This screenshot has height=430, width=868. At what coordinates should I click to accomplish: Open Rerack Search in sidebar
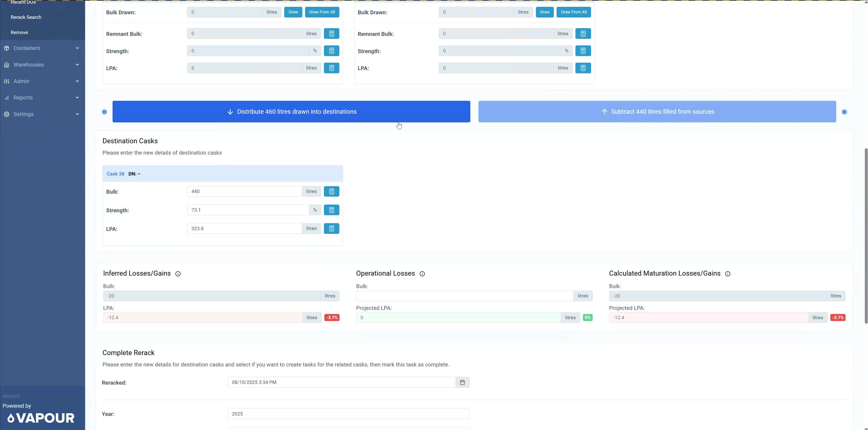tap(26, 17)
